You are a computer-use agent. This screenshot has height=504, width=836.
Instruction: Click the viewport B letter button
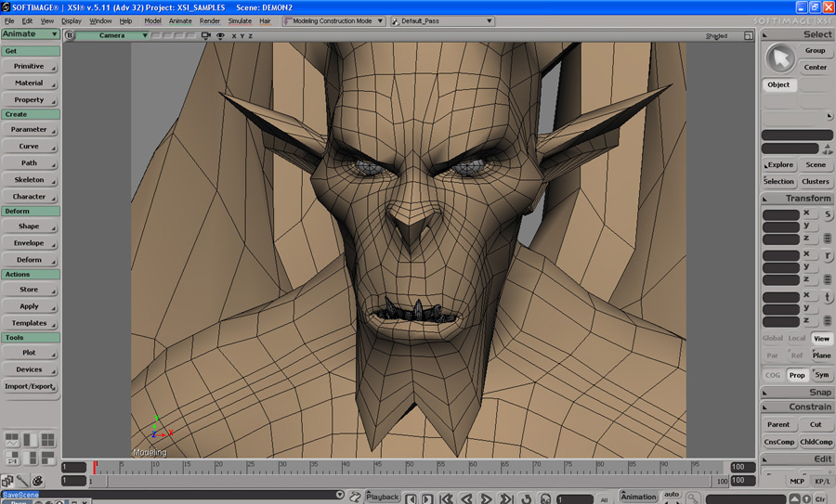pos(70,35)
